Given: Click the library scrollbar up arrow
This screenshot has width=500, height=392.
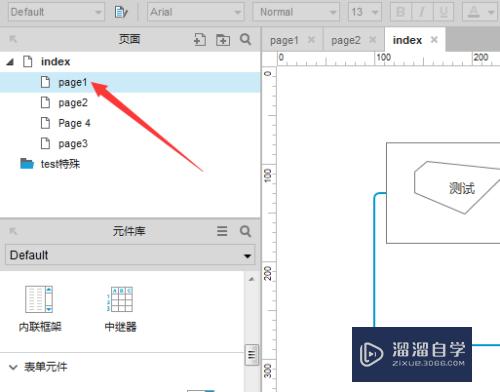Looking at the screenshot, I should tap(252, 279).
